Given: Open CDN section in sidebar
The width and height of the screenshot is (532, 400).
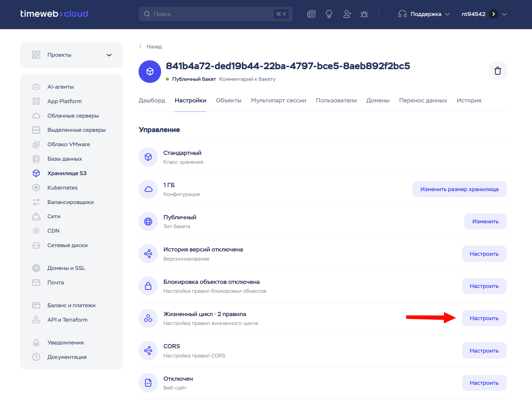Looking at the screenshot, I should 53,231.
